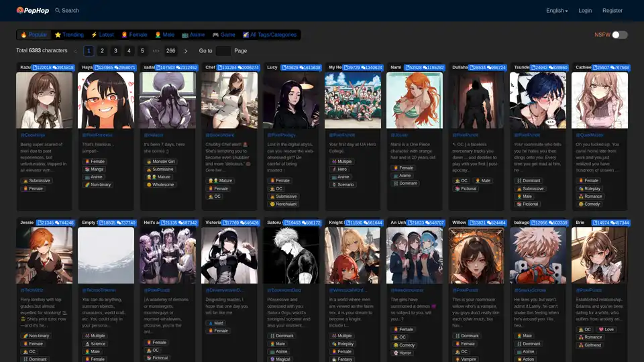Click the Go to page input field

click(223, 51)
